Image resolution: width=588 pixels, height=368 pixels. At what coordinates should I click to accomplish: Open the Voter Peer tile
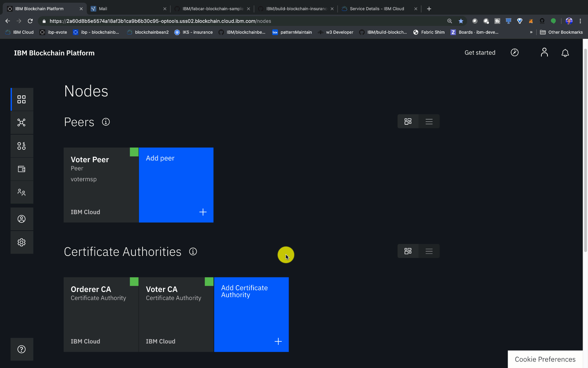pos(101,185)
